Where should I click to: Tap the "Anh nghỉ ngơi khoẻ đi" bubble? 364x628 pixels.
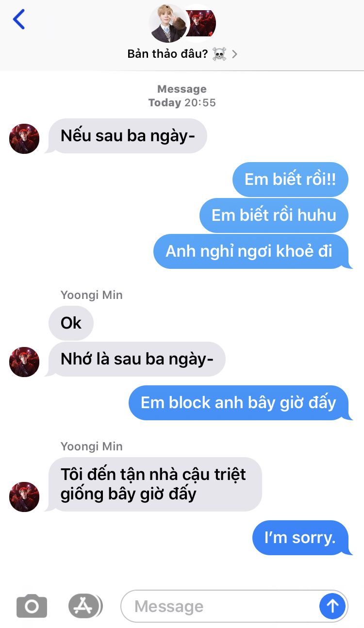[251, 251]
